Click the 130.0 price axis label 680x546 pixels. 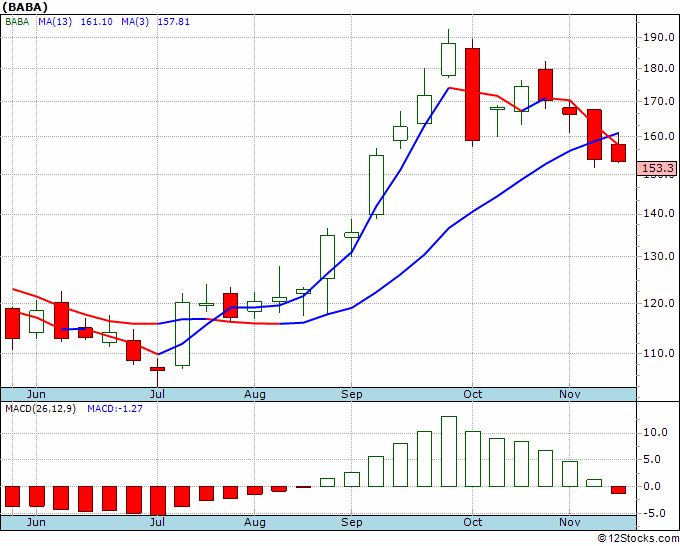(658, 256)
